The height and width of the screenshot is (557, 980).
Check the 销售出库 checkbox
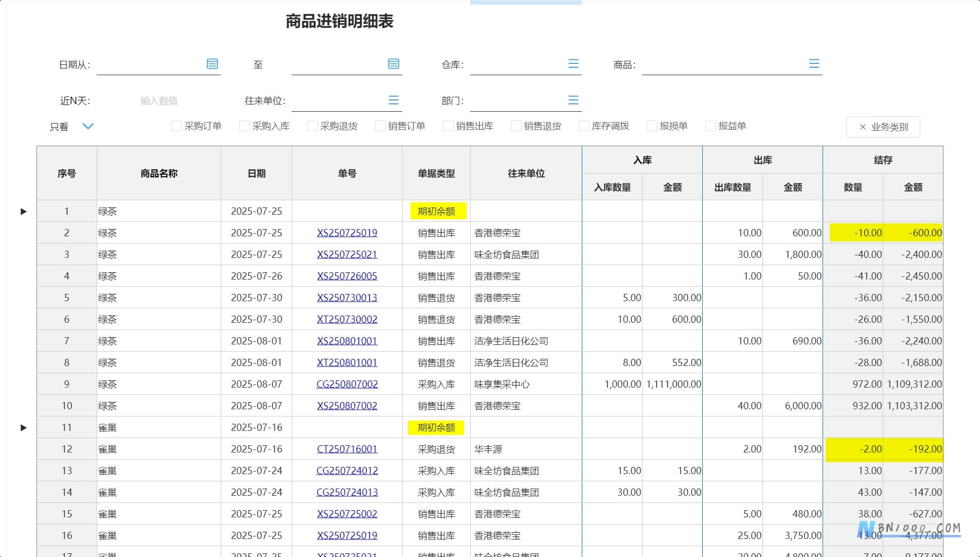coord(448,126)
